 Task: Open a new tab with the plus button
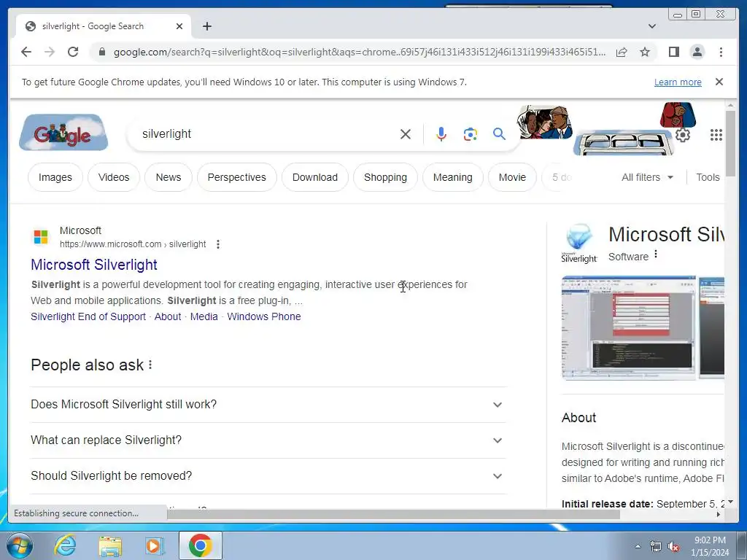[206, 26]
